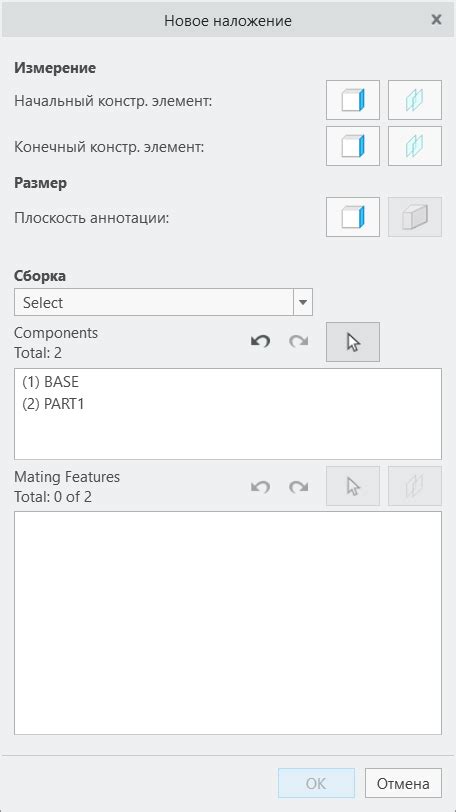
Task: Click the OK button
Action: [x=316, y=784]
